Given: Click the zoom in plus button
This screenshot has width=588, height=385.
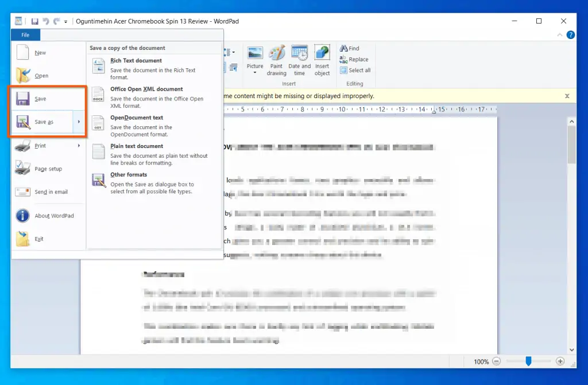Looking at the screenshot, I should (x=560, y=361).
